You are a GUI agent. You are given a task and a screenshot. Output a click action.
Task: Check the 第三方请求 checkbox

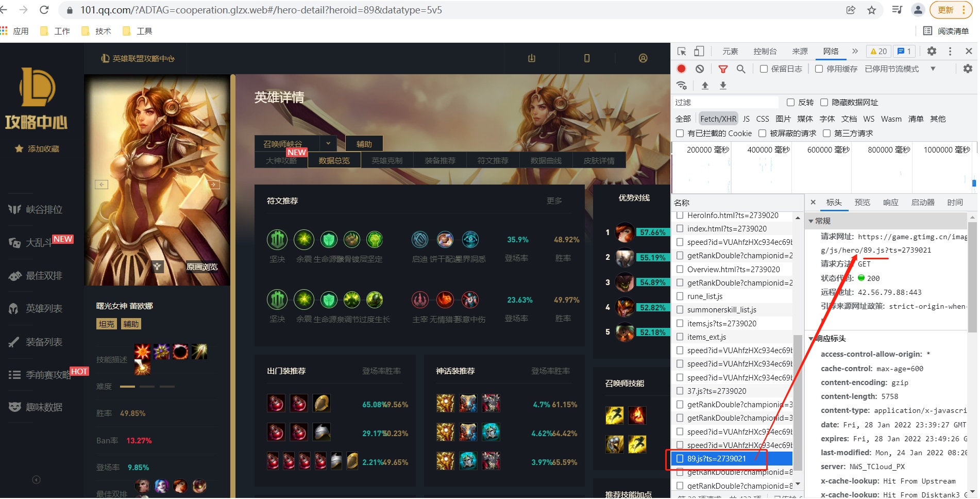[x=827, y=133]
